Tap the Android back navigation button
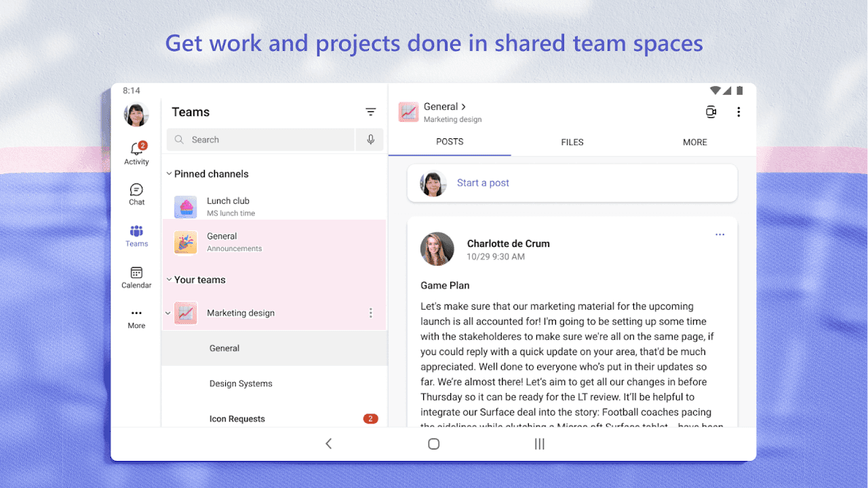The height and width of the screenshot is (488, 868). 328,444
